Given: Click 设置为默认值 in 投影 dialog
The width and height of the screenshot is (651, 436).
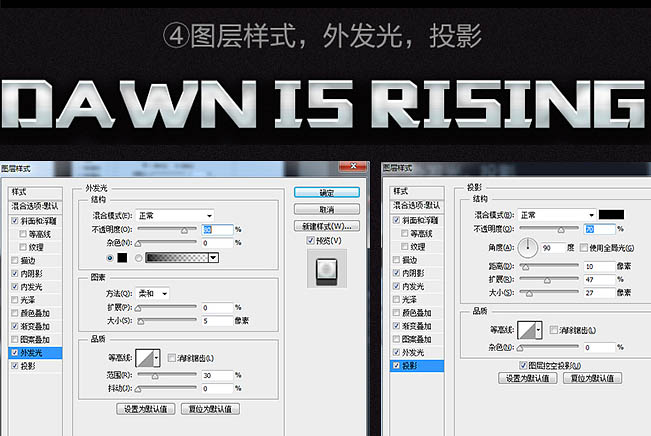Looking at the screenshot, I should tap(528, 378).
